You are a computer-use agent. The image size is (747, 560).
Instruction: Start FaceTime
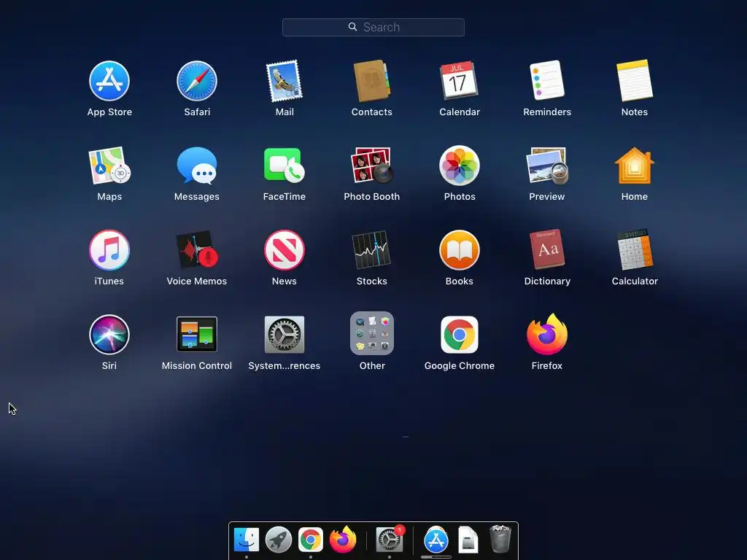285,166
